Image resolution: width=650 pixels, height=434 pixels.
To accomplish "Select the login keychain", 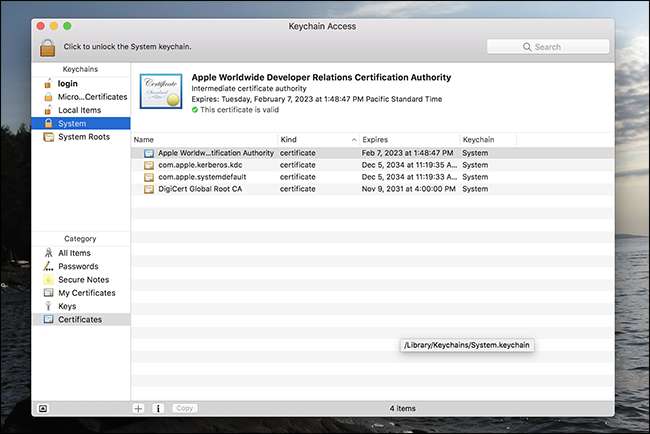I will (x=67, y=84).
